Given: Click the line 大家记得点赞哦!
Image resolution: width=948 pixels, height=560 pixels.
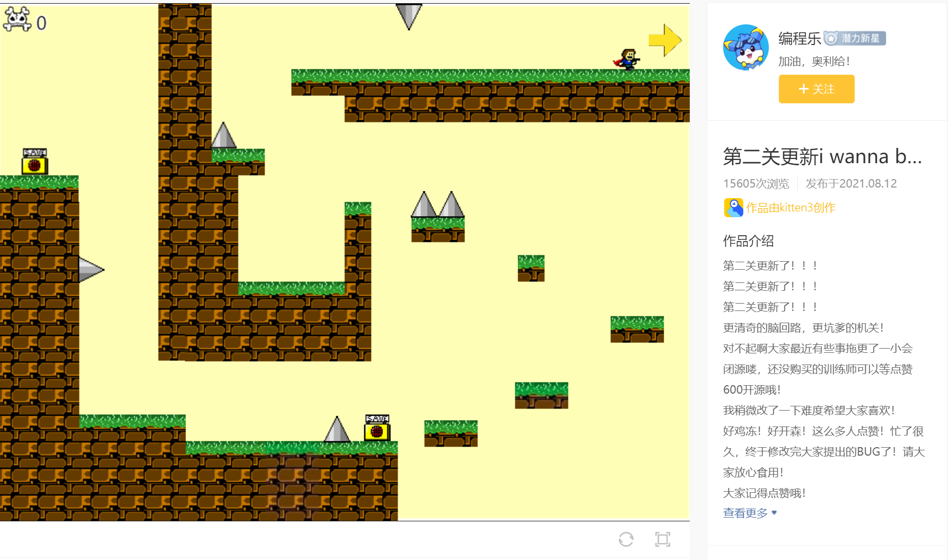Looking at the screenshot, I should [x=764, y=493].
